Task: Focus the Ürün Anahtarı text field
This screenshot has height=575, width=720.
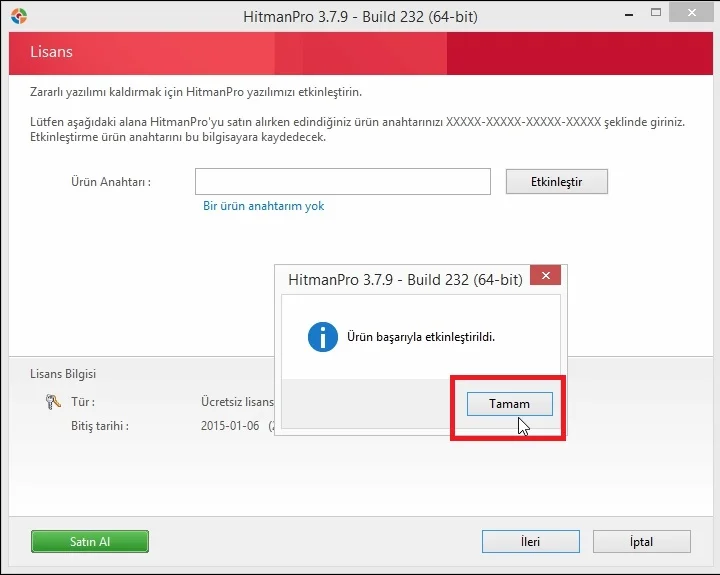Action: [342, 181]
